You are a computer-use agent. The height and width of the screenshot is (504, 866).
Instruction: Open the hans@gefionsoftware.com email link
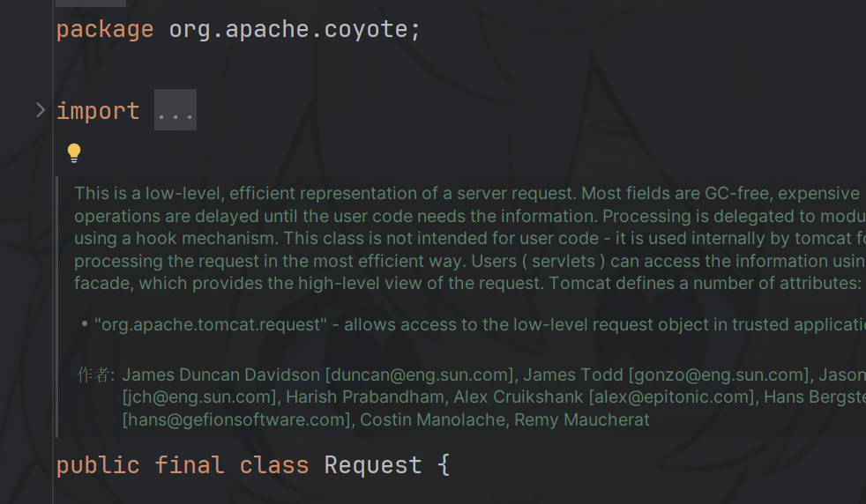(x=236, y=420)
